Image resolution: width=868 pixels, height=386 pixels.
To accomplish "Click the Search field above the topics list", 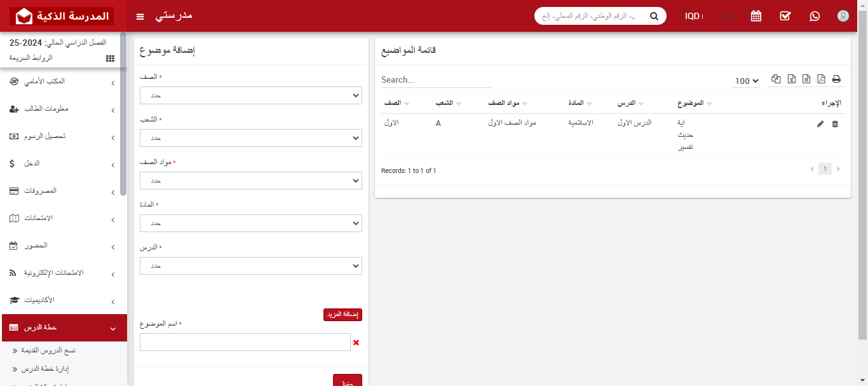I will (437, 79).
